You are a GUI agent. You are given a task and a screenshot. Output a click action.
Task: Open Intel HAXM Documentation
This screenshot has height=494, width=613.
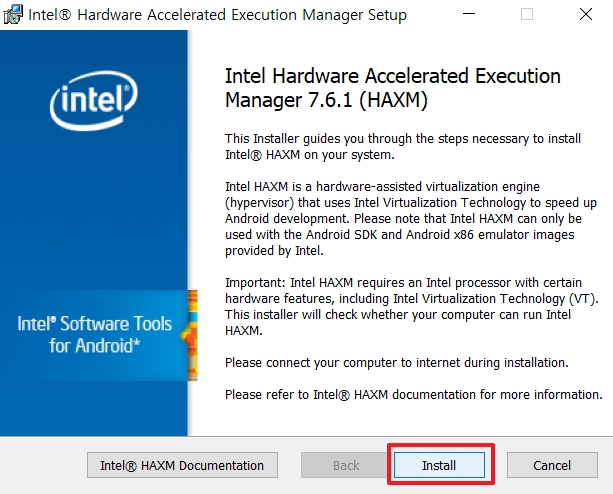pyautogui.click(x=182, y=465)
